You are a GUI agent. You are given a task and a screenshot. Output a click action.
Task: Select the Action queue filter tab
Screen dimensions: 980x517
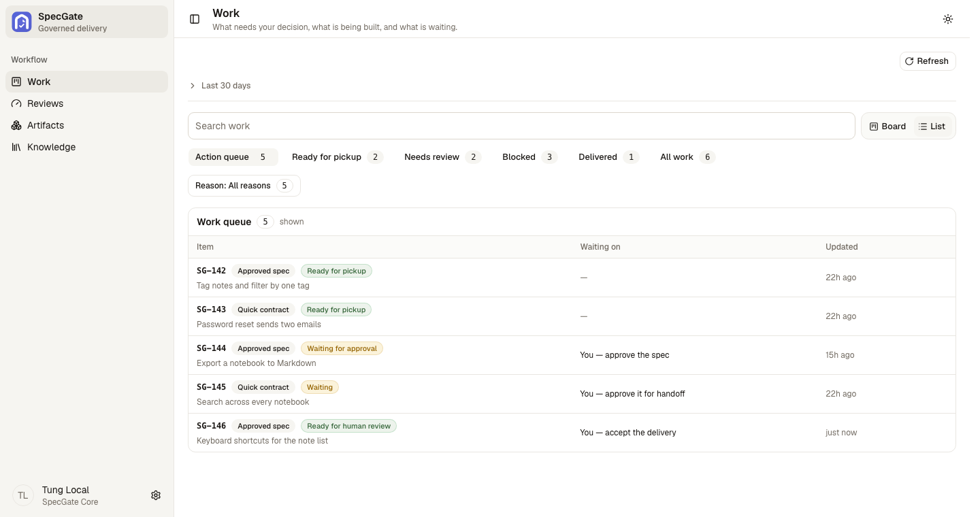233,157
